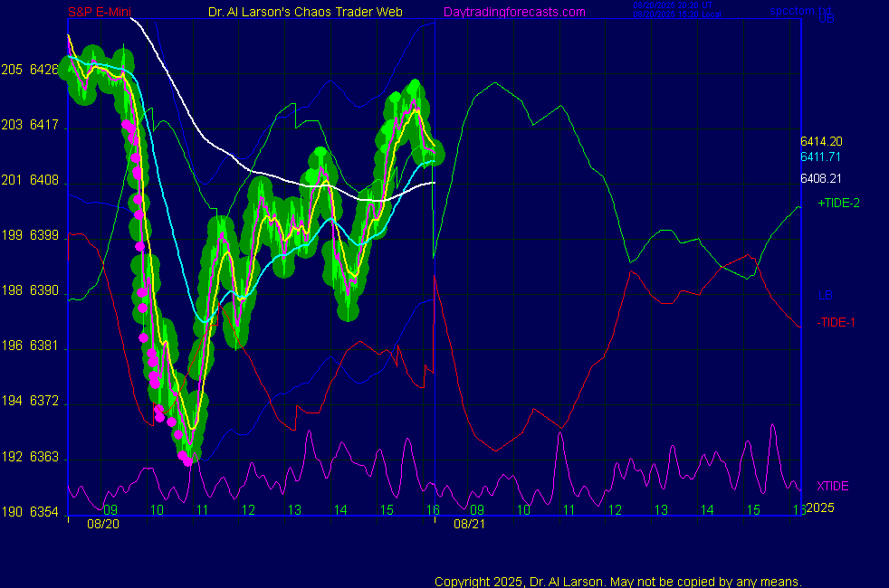Click the UT timestamp at the top
Viewport: 889px width, 588px height.
click(674, 5)
